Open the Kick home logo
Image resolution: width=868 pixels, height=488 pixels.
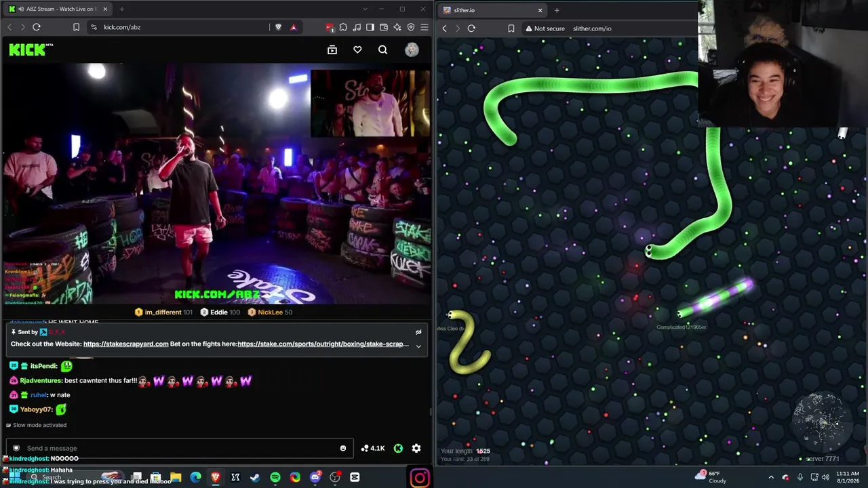coord(31,49)
